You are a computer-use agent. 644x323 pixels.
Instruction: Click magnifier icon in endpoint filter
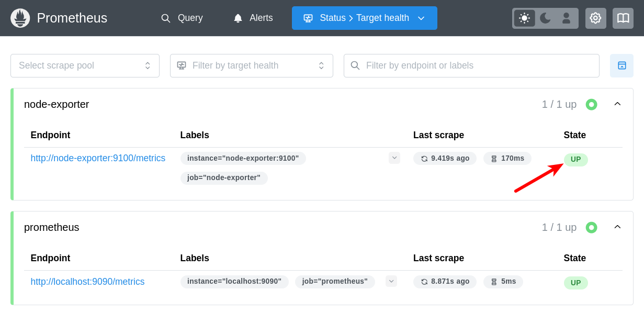point(355,65)
